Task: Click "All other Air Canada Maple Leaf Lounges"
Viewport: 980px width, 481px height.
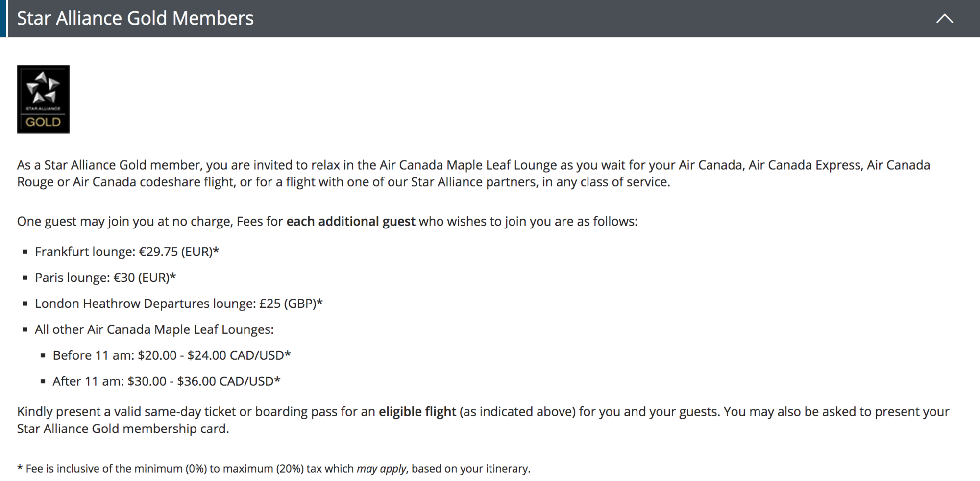Action: coord(154,330)
